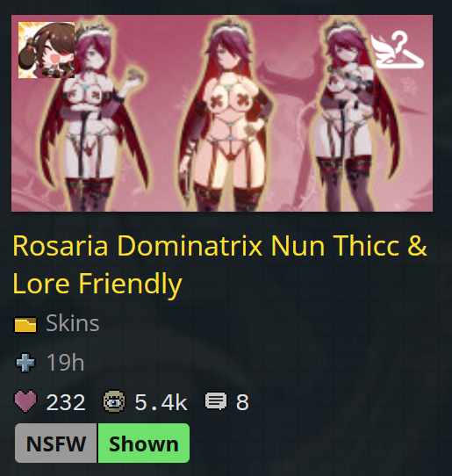
Task: Open the Skins category link
Action: click(x=73, y=323)
